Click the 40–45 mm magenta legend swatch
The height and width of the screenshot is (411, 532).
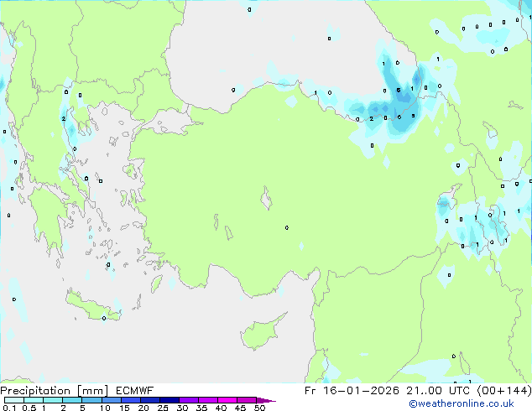coord(227,400)
